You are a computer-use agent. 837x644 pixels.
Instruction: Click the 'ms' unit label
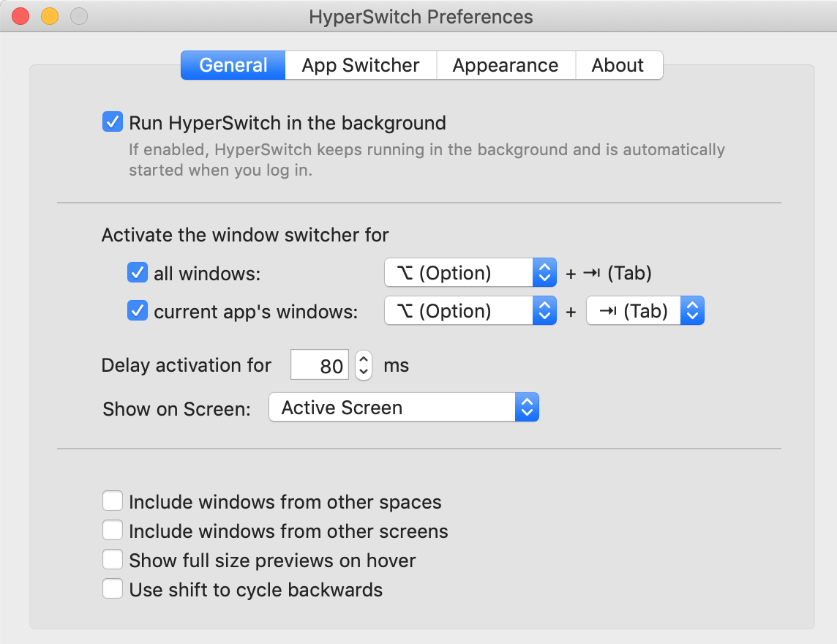point(396,366)
